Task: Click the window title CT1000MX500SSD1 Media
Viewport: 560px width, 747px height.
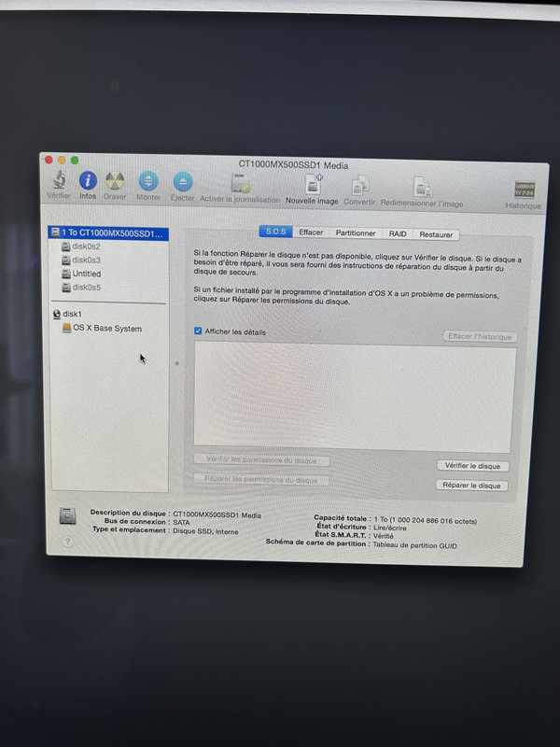Action: pos(293,165)
